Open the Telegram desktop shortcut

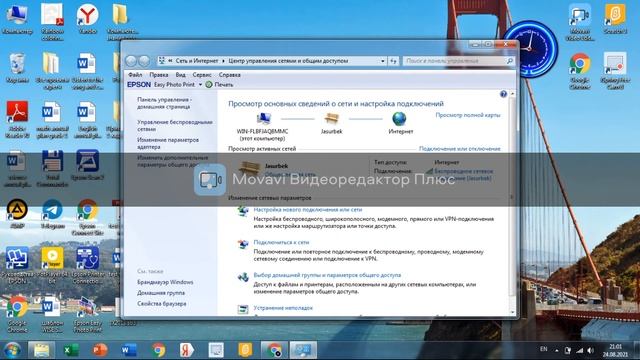pos(52,213)
